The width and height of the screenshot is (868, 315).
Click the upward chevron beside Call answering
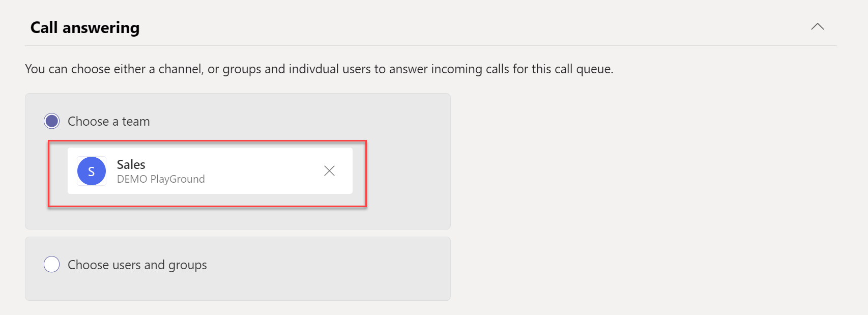(818, 26)
